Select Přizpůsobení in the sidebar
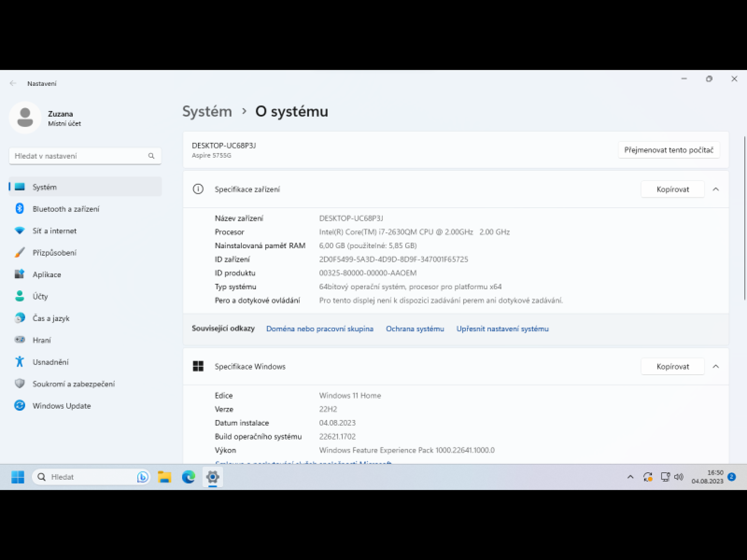747x560 pixels. pyautogui.click(x=54, y=253)
